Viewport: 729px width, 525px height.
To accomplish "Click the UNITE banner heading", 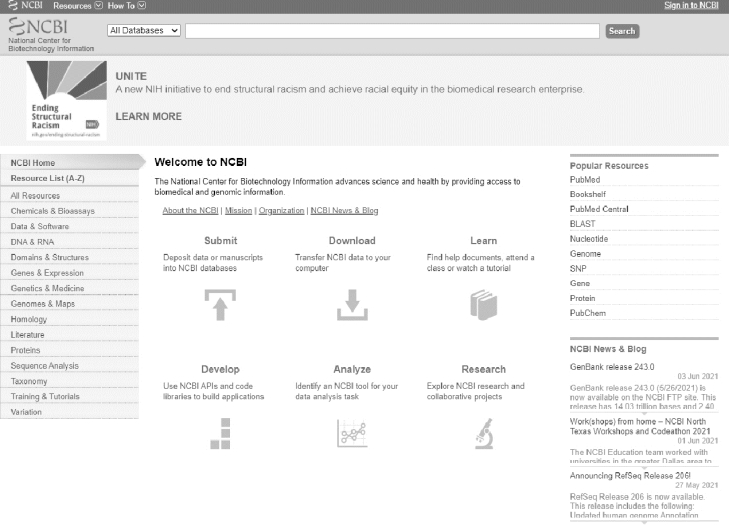I will point(131,76).
